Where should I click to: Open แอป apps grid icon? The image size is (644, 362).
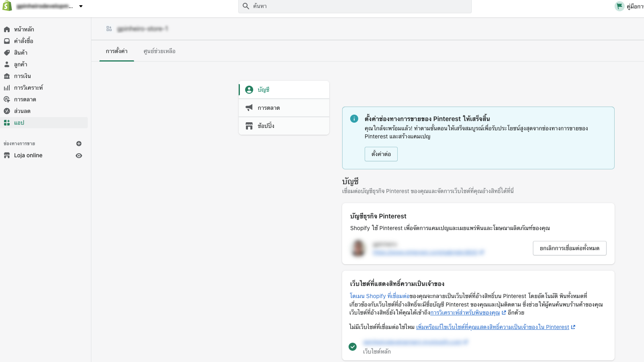click(x=7, y=123)
